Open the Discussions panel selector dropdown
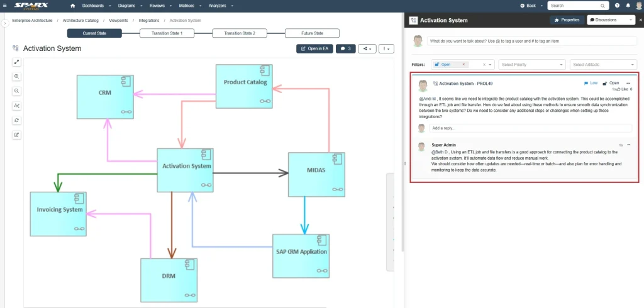The height and width of the screenshot is (308, 644). (611, 19)
